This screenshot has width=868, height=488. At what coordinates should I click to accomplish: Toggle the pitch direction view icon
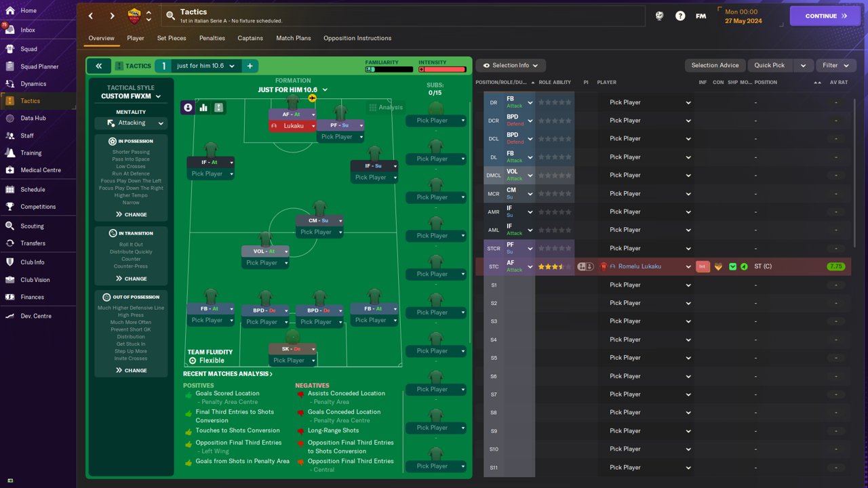[x=219, y=107]
